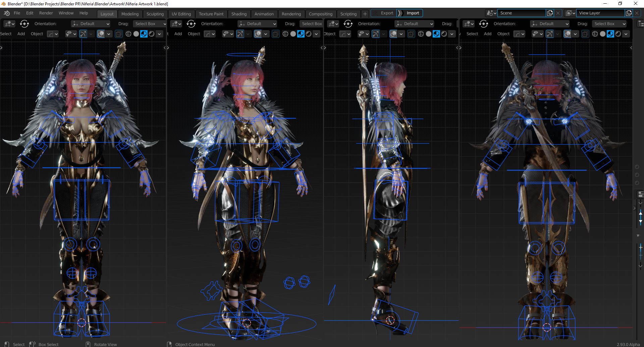Select solid shading in three-quarter-view viewport
The image size is (644, 347).
[293, 34]
